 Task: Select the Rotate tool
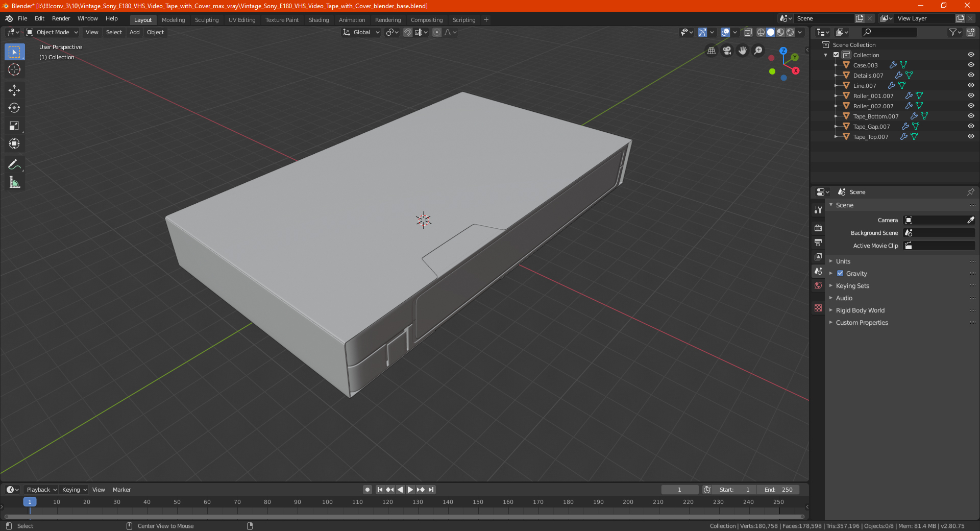coord(14,108)
